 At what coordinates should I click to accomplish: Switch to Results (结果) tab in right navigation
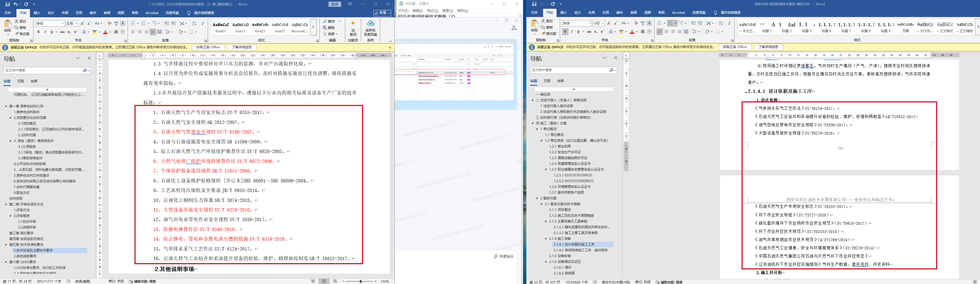click(560, 81)
